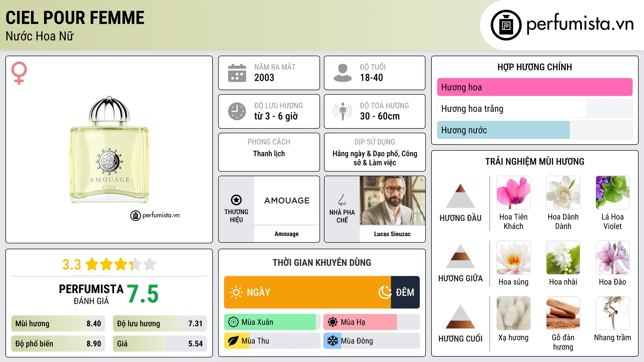Image resolution: width=644 pixels, height=362 pixels.
Task: Click the five-star rating row
Action: (121, 264)
